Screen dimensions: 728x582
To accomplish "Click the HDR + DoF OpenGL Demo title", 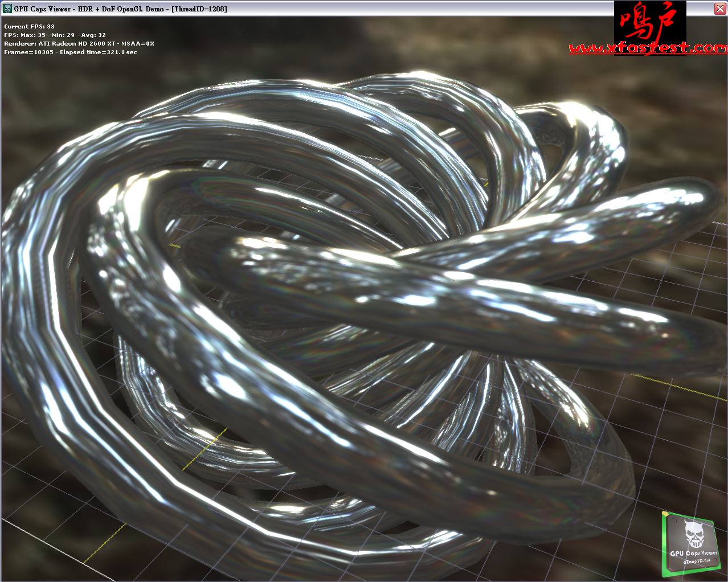I will click(x=121, y=9).
